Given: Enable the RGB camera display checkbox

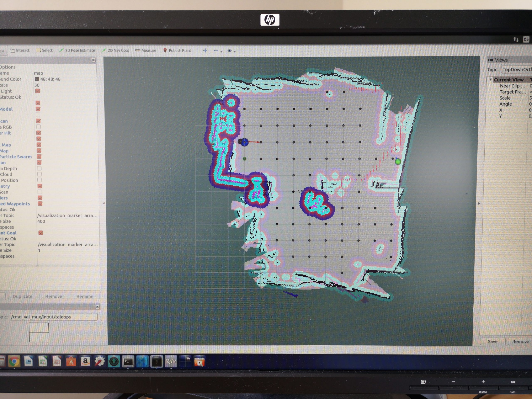Looking at the screenshot, I should (38, 127).
